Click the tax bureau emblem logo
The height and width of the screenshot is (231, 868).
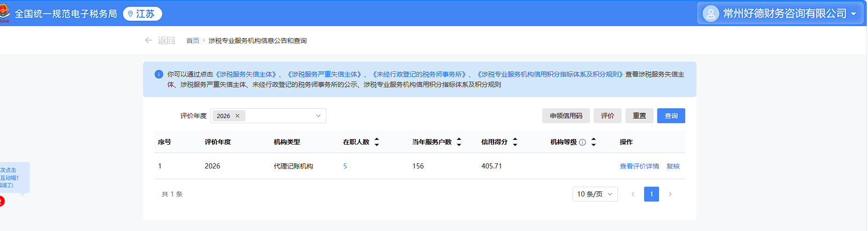[5, 13]
